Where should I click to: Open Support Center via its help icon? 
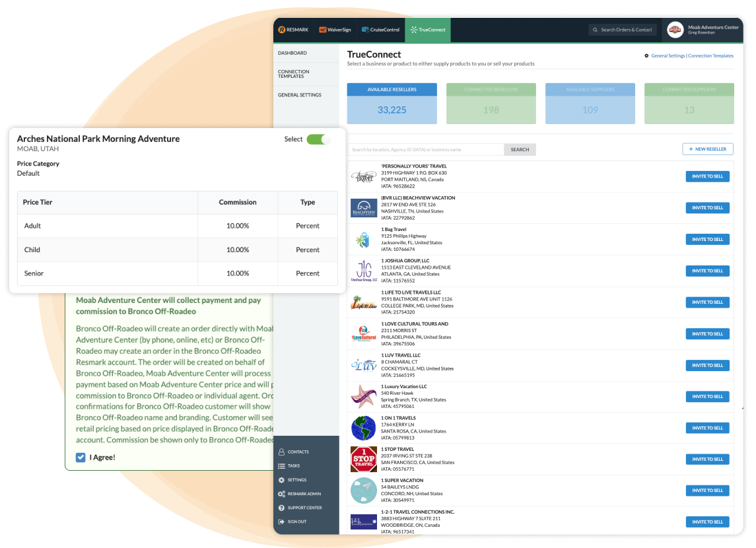tap(281, 508)
